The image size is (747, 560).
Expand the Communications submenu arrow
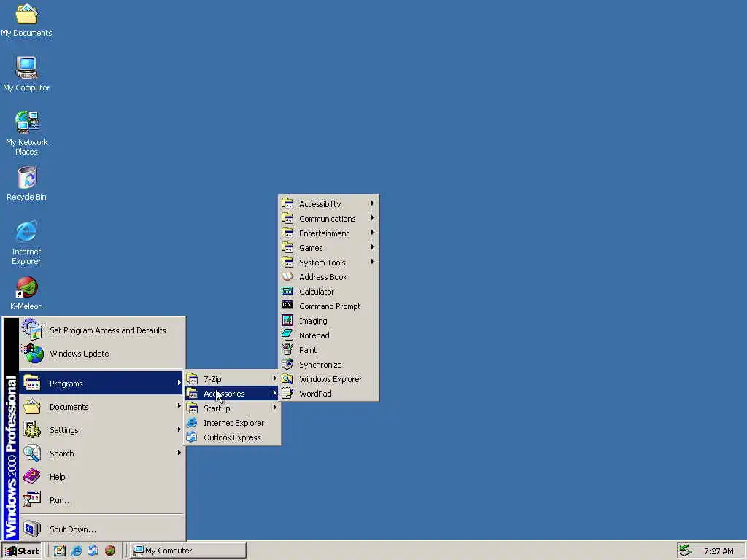coord(373,218)
